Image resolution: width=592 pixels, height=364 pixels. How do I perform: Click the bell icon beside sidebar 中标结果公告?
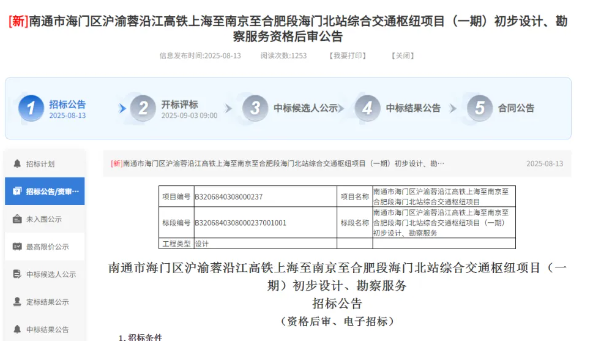[x=17, y=329]
